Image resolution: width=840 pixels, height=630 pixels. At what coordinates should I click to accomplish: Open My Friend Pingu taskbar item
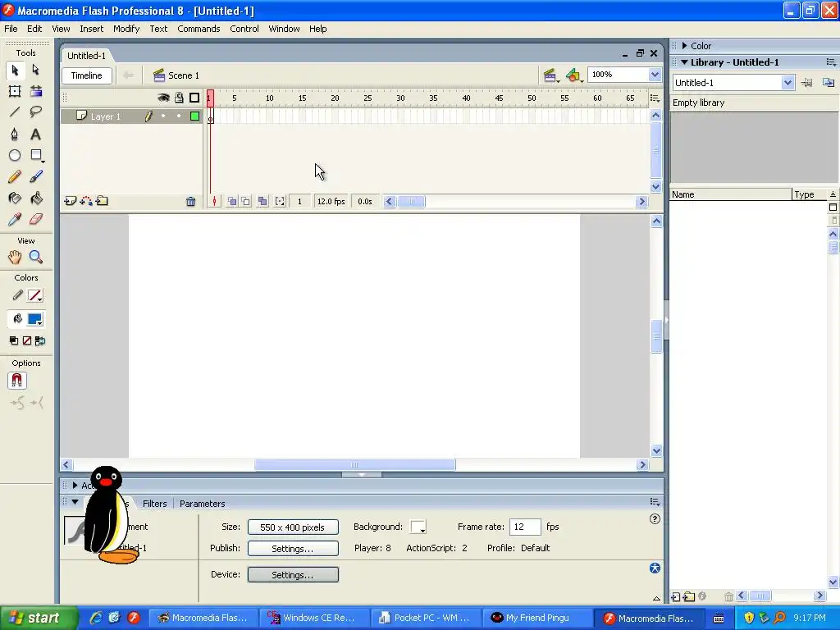[x=536, y=618]
